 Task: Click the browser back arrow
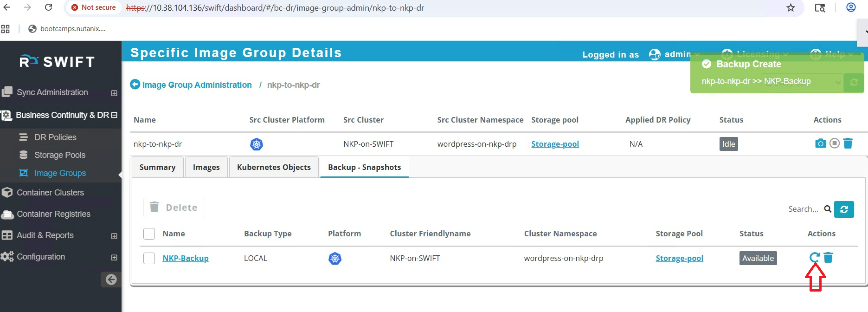pyautogui.click(x=7, y=7)
